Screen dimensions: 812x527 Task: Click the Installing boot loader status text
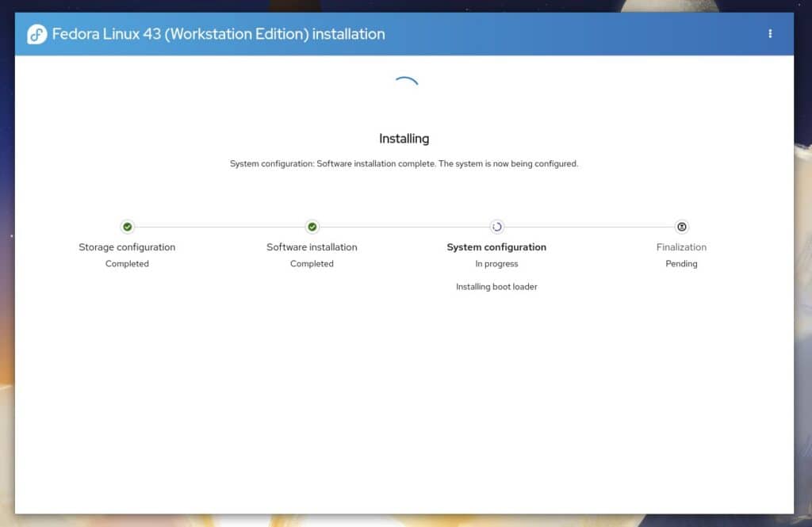click(x=496, y=287)
